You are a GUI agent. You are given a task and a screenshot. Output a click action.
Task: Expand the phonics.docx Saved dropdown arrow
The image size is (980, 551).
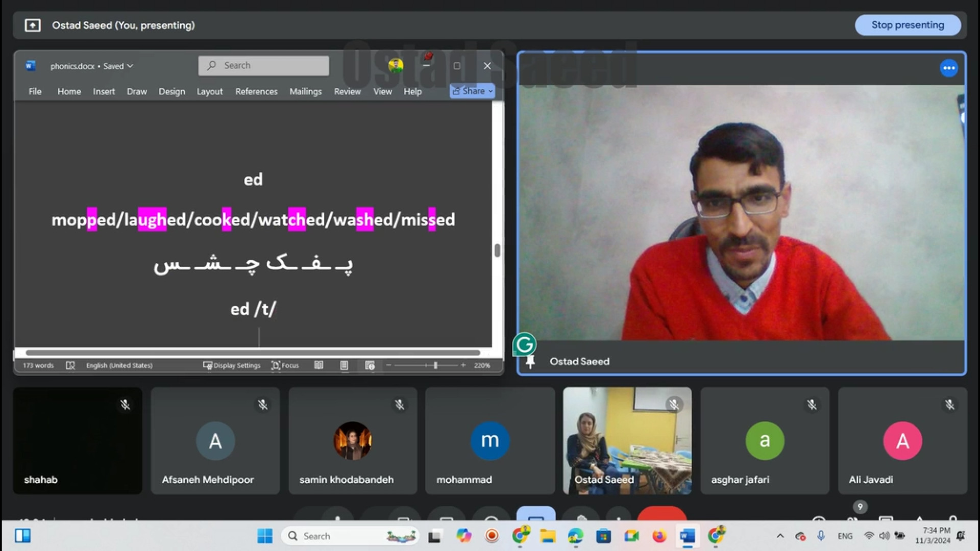click(130, 66)
